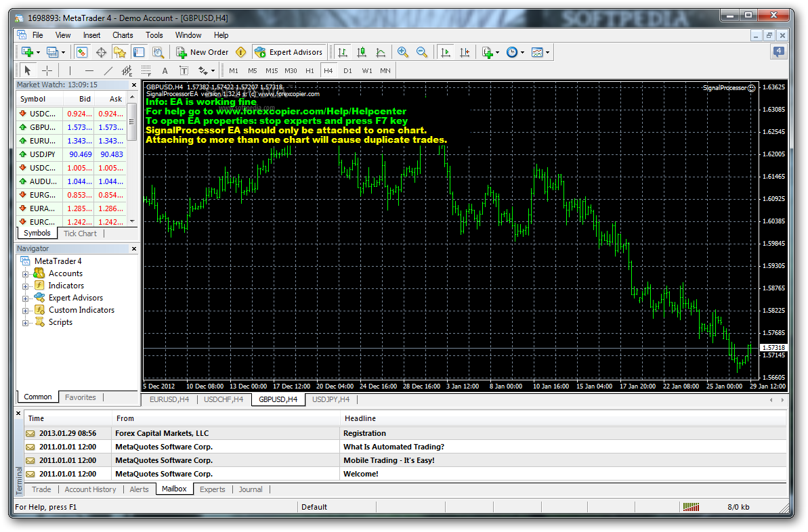Viewport: 808px width, 532px height.
Task: Open the Insert menu
Action: point(91,35)
